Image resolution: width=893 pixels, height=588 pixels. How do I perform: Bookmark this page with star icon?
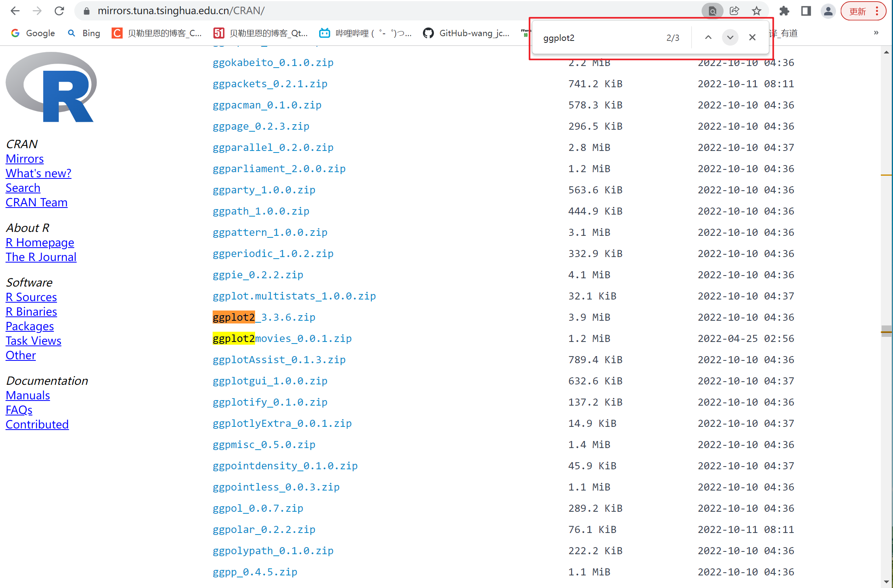pos(756,11)
